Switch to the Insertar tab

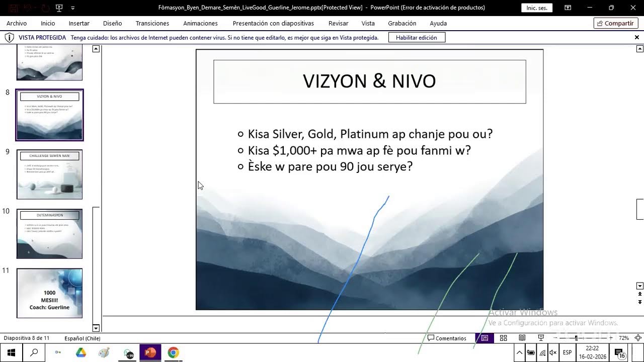pos(79,23)
